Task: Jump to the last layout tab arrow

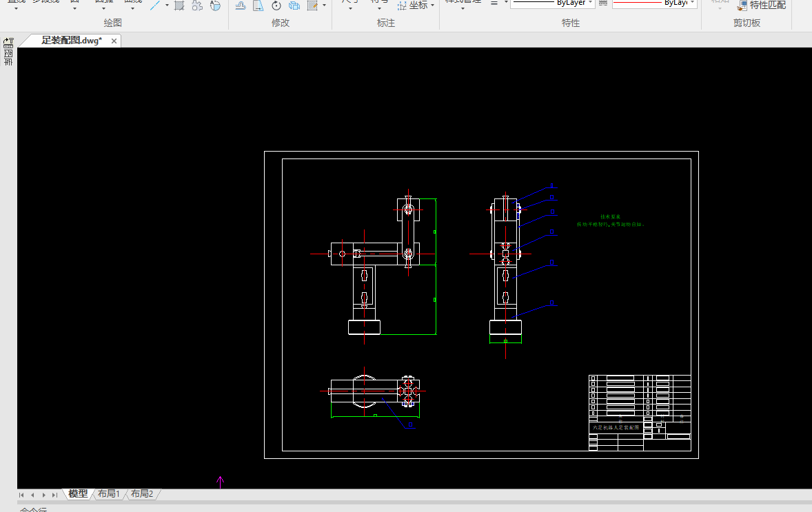Action: coord(54,495)
